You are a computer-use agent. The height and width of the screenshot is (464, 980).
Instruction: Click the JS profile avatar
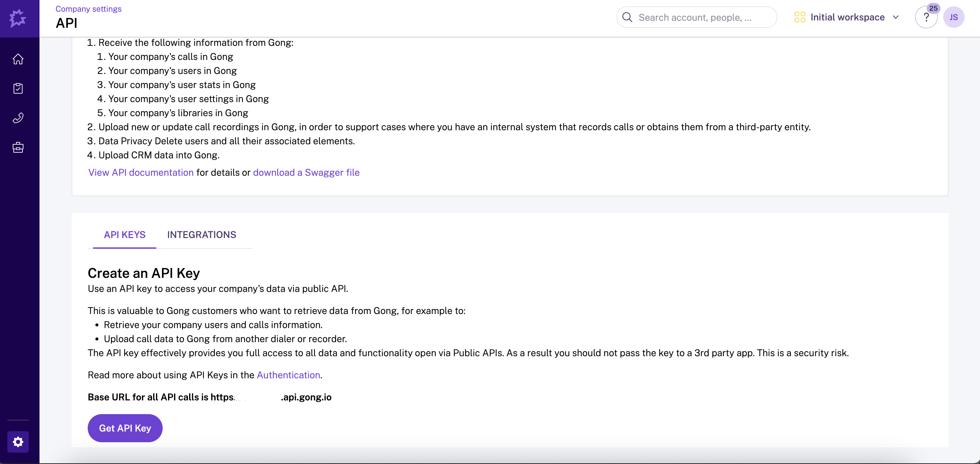click(x=954, y=17)
